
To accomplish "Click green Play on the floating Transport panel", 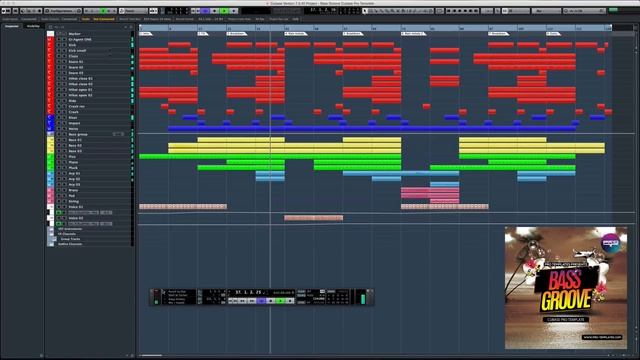I will (280, 300).
